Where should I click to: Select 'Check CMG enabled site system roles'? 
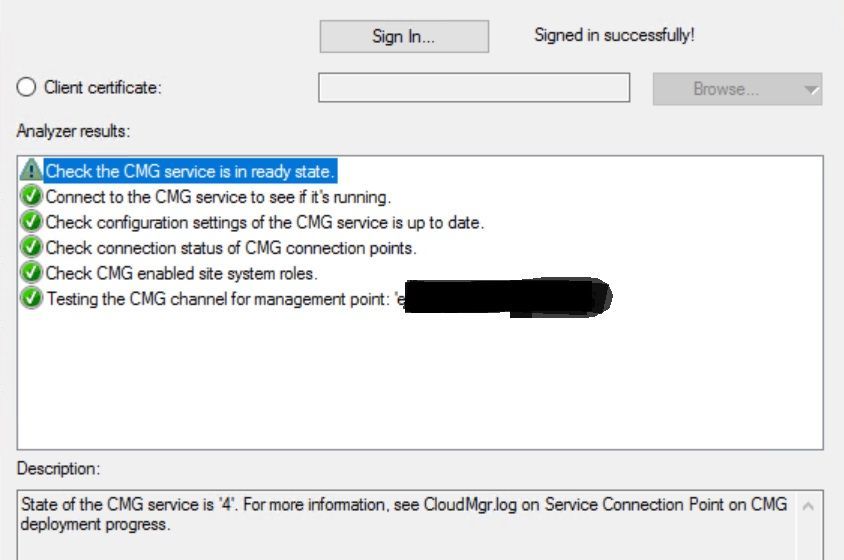pyautogui.click(x=181, y=273)
